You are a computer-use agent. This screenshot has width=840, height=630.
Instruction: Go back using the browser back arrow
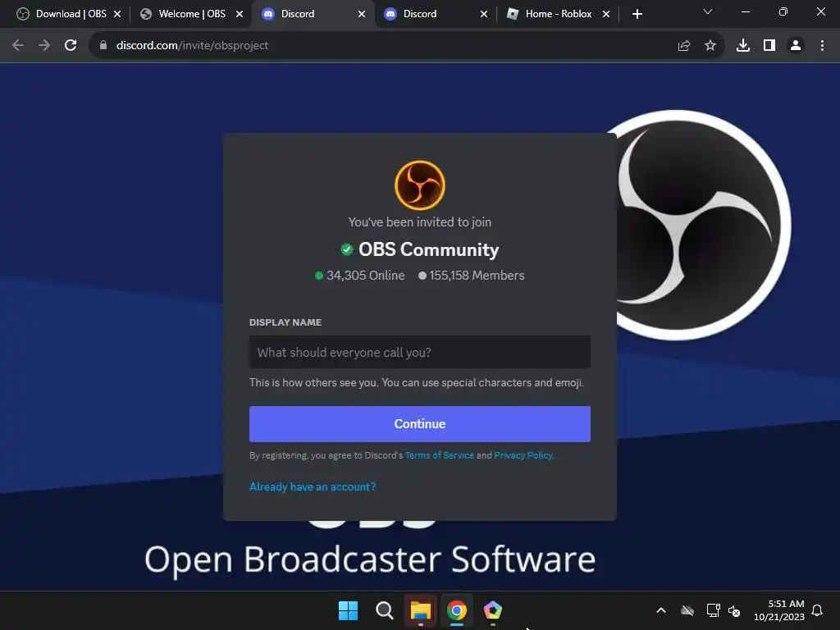[18, 46]
